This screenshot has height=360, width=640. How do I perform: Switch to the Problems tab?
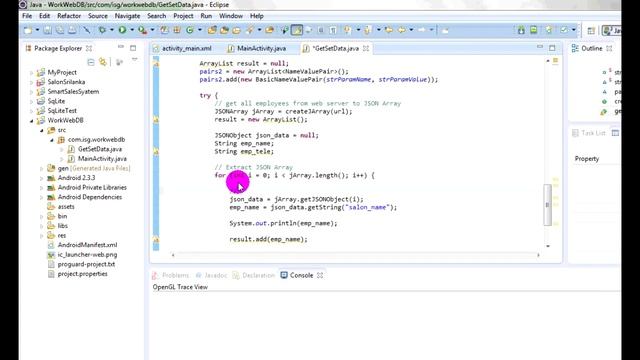[x=171, y=276]
